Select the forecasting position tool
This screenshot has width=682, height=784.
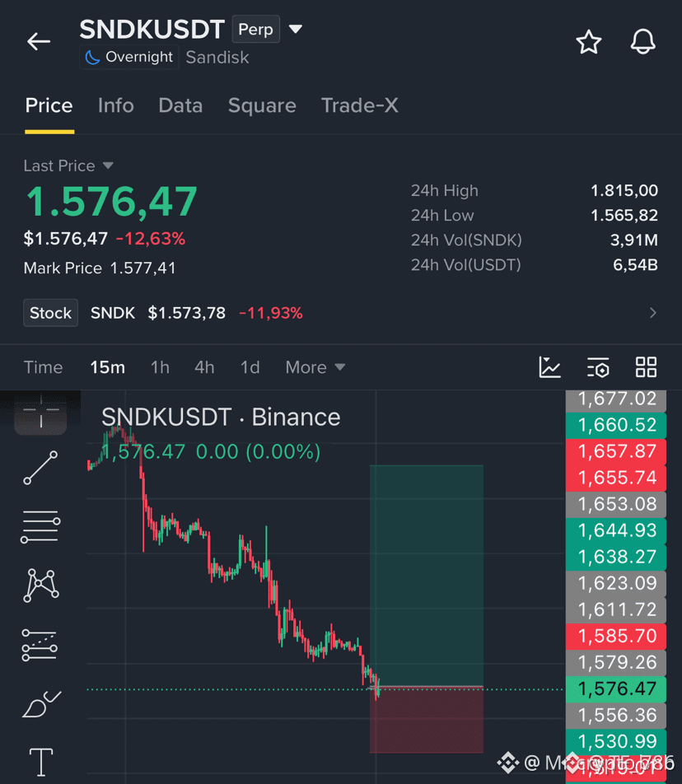coord(40,645)
